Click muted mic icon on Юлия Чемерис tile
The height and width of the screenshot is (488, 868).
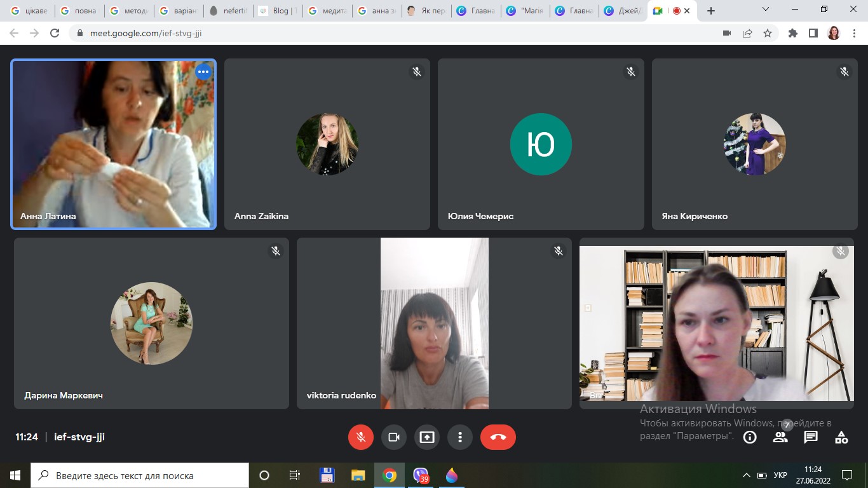coord(631,72)
